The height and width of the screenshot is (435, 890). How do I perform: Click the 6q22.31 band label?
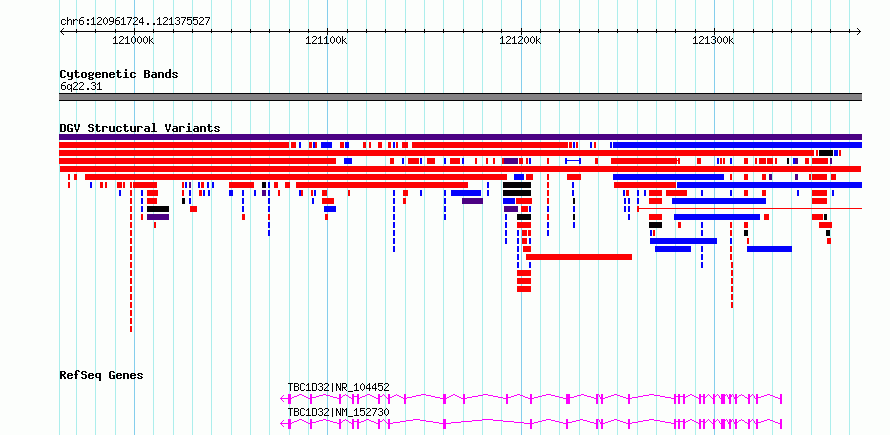(x=81, y=86)
